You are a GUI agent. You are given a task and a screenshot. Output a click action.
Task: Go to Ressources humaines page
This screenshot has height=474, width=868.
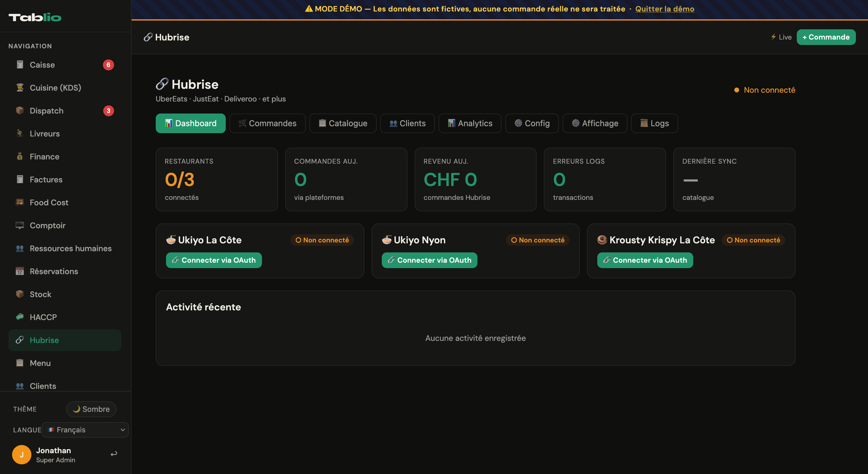pyautogui.click(x=65, y=248)
